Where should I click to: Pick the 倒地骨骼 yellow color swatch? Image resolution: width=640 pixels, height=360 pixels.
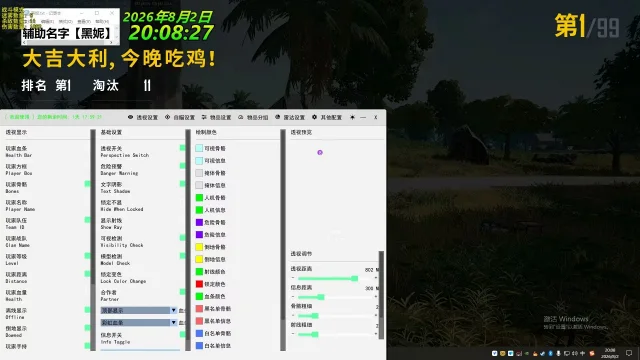pos(199,247)
